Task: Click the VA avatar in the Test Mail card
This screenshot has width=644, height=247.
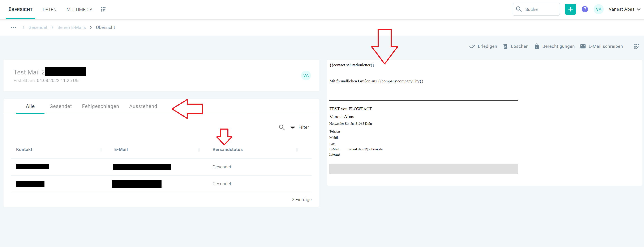Action: coord(306,75)
